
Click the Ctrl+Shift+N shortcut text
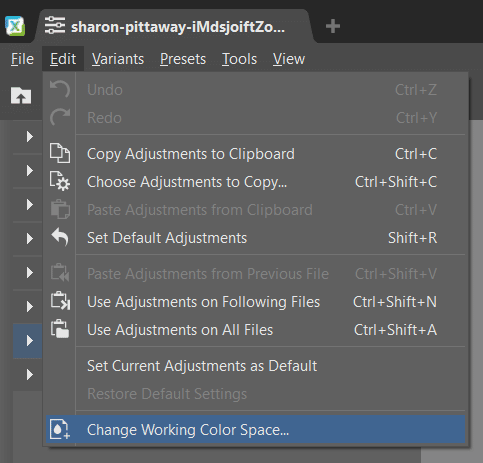(395, 302)
